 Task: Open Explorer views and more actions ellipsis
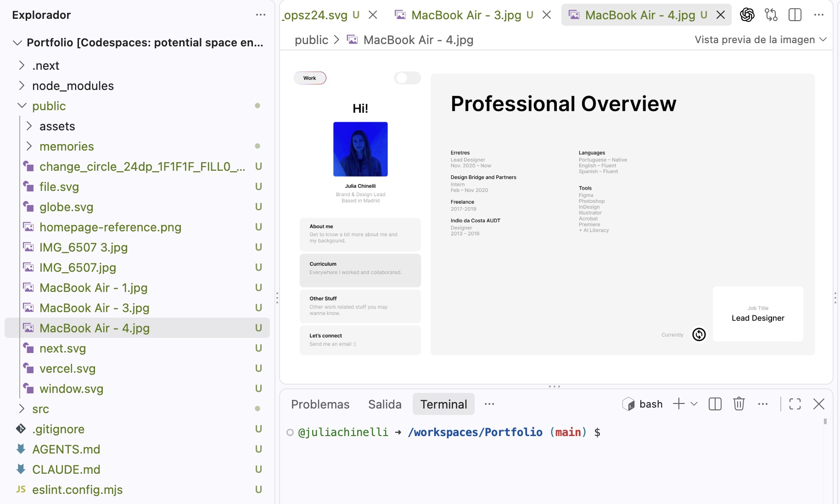pyautogui.click(x=261, y=15)
